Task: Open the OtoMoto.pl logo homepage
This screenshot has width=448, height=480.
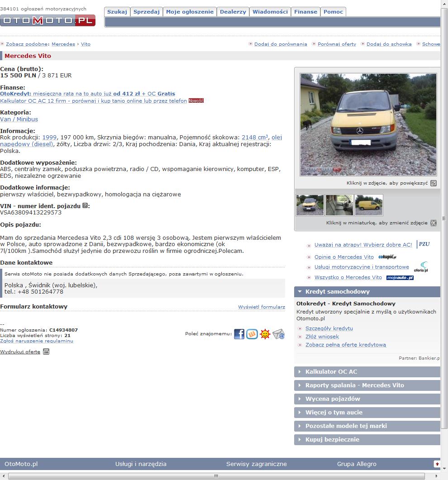Action: (48, 20)
